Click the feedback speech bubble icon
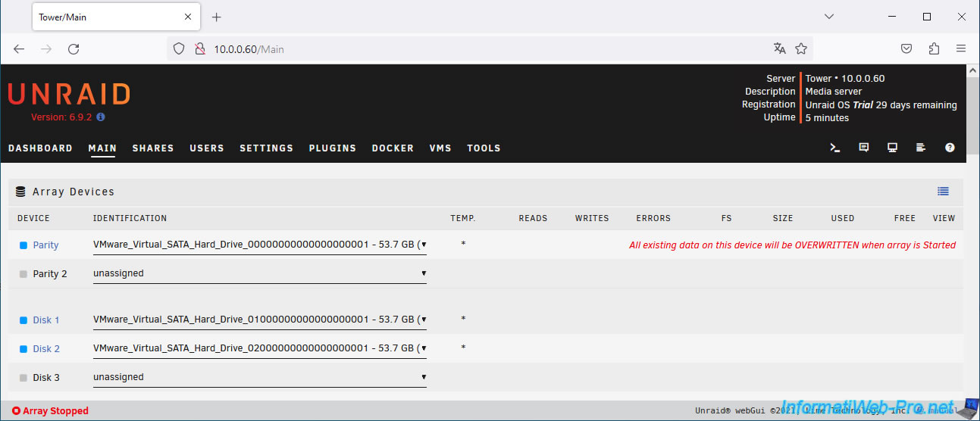Screen dimensions: 980x421 (863, 148)
